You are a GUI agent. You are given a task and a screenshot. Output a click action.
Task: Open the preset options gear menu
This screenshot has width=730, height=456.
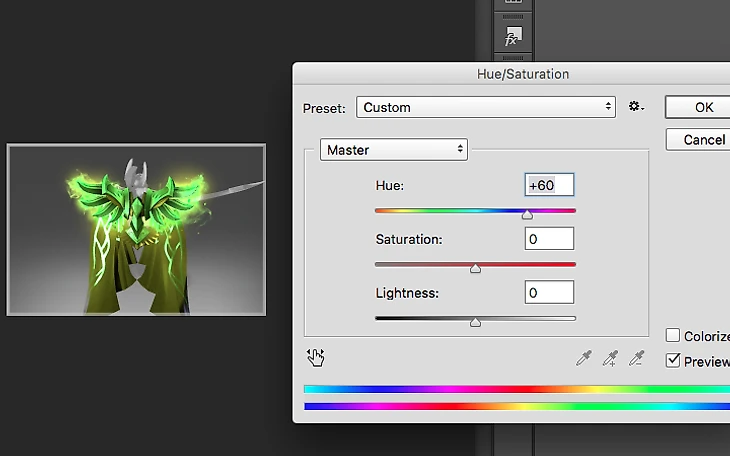click(636, 107)
